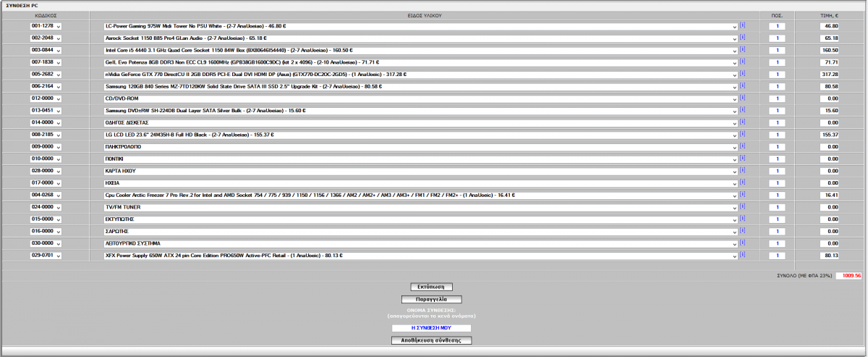
Task: Open the ΗΧΕΙΑ product dropdown
Action: [x=420, y=183]
